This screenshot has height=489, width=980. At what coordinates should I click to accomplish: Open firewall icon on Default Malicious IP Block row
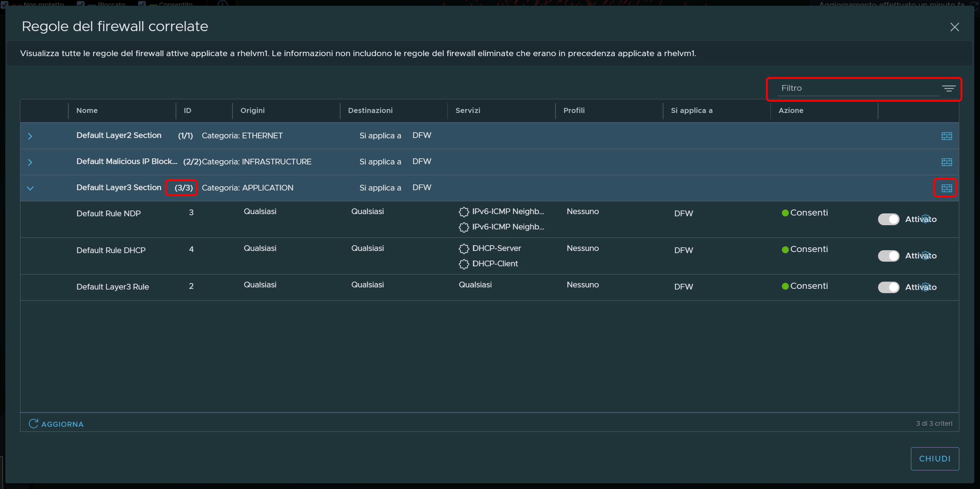click(x=946, y=162)
